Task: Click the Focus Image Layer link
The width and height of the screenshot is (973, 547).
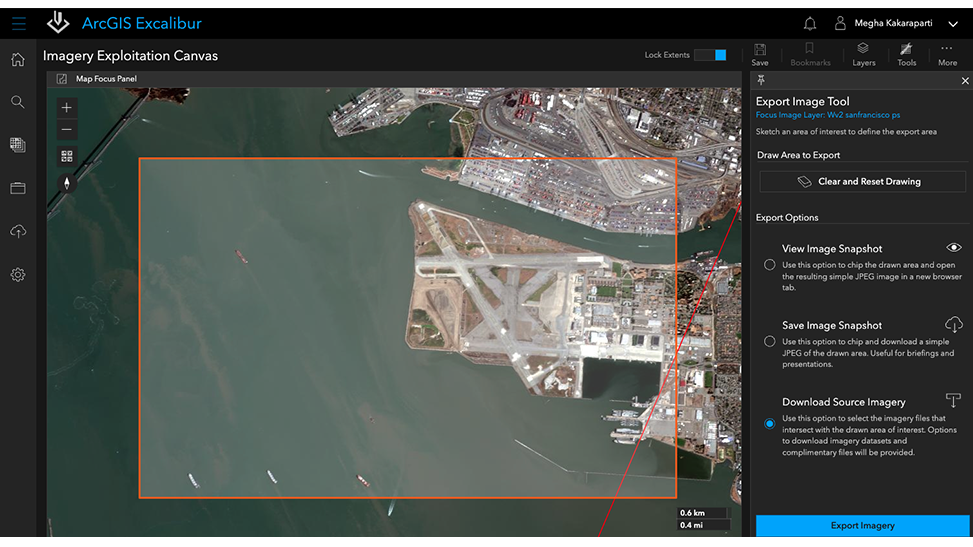Action: click(x=827, y=115)
